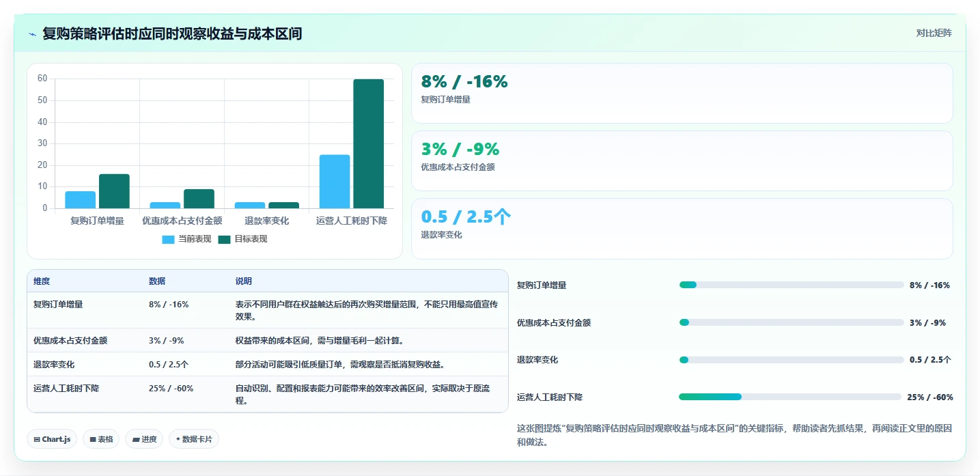The image size is (980, 476).
Task: Click the 8% / -16% stat card value
Action: 464,81
